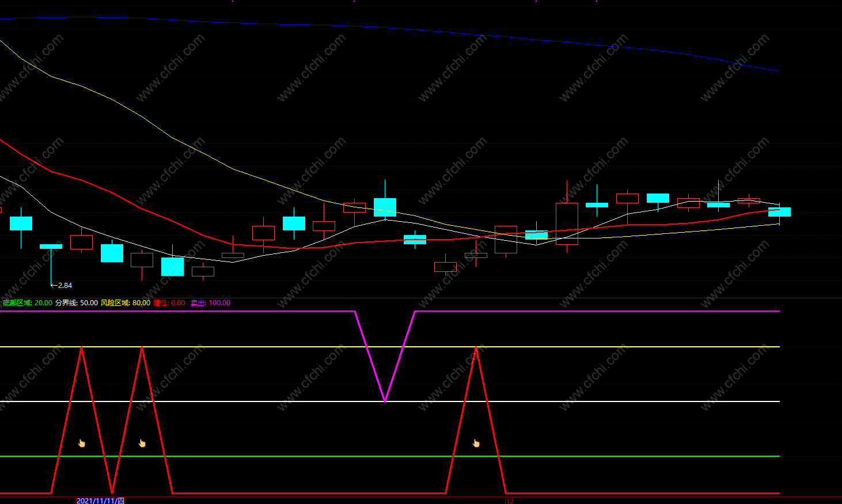Screen dimensions: 842x504
Task: Select the 建仓: 0.00 indicator label
Action: (169, 303)
